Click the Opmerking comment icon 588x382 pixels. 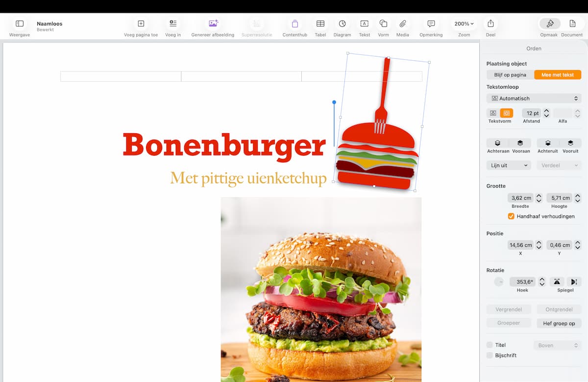point(431,24)
